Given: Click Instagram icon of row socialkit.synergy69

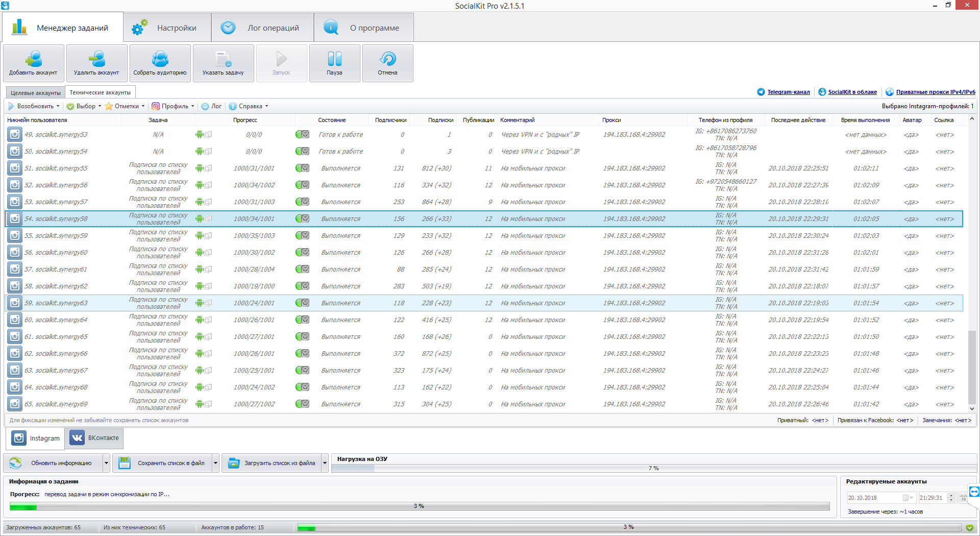Looking at the screenshot, I should (x=15, y=404).
